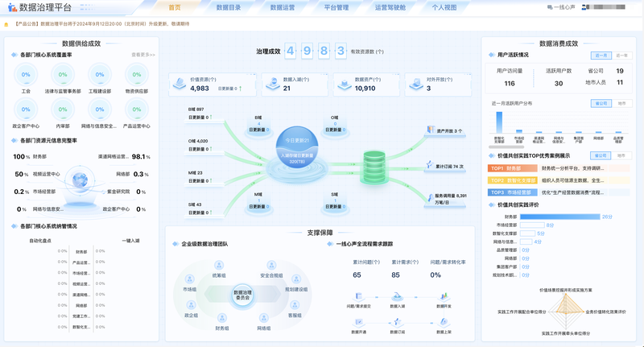Open the 一线心声 link in header
Screen dimensions: 644x347
tap(561, 7)
